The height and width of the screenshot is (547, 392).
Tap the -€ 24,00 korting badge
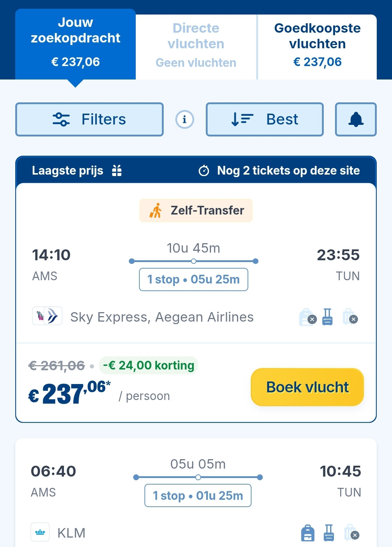click(x=148, y=365)
